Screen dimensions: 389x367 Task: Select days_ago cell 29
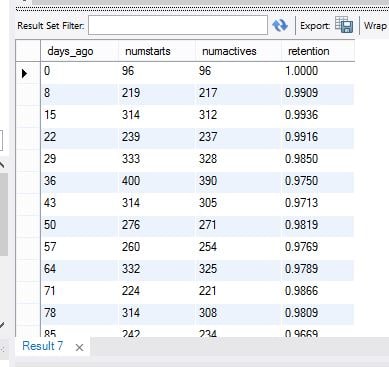79,159
